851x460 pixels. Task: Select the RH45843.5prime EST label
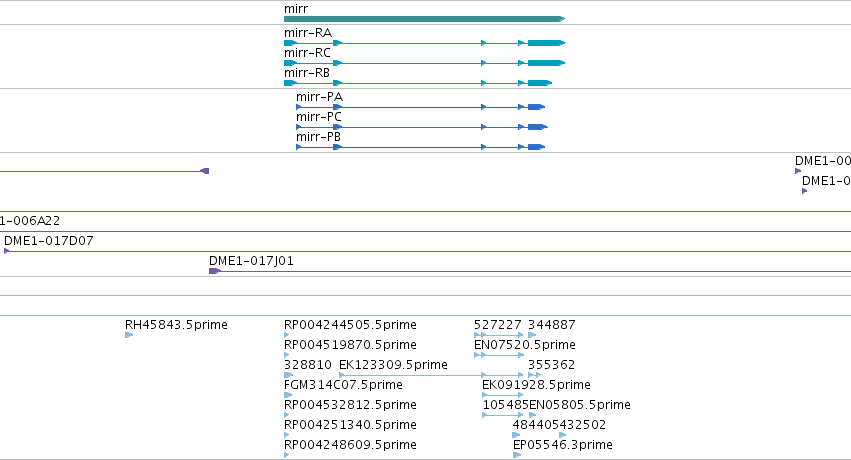click(x=176, y=325)
